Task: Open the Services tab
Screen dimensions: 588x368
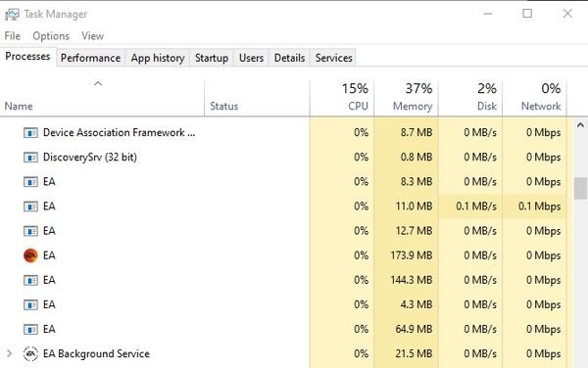Action: point(334,58)
